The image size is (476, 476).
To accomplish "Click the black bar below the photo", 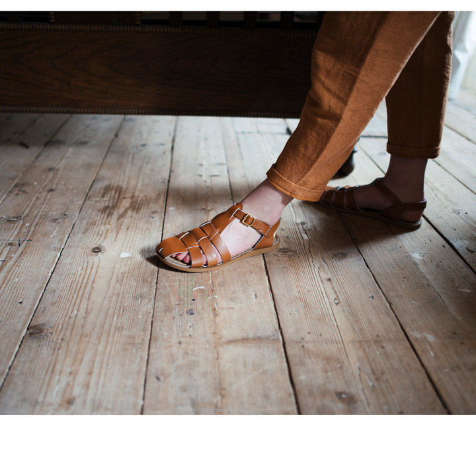I will pyautogui.click(x=238, y=446).
